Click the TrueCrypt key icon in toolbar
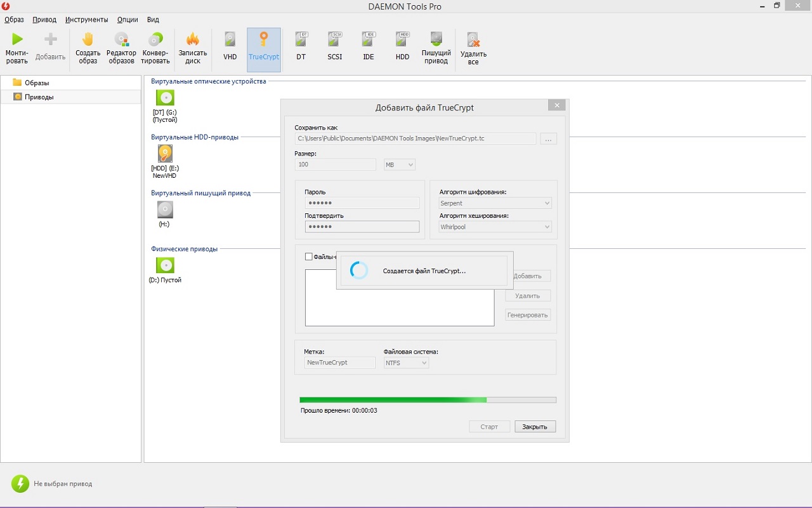 coord(264,40)
